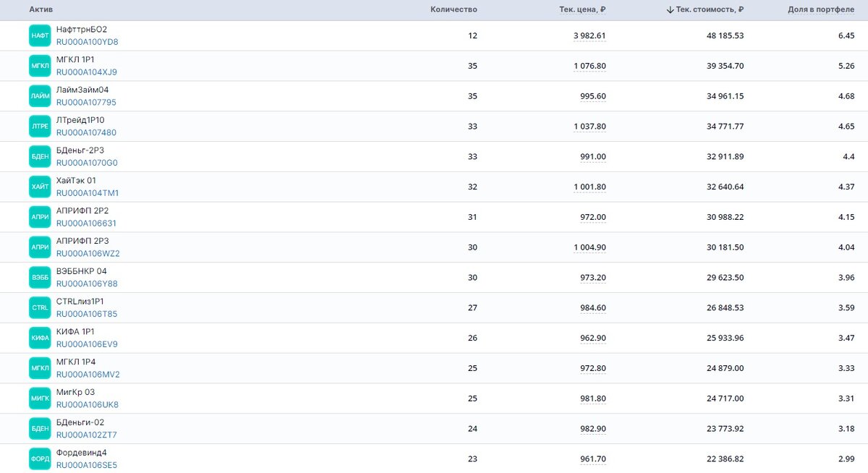Viewport: 868px width, 473px height.
Task: Click current value 22 386.82
Action: 726,459
